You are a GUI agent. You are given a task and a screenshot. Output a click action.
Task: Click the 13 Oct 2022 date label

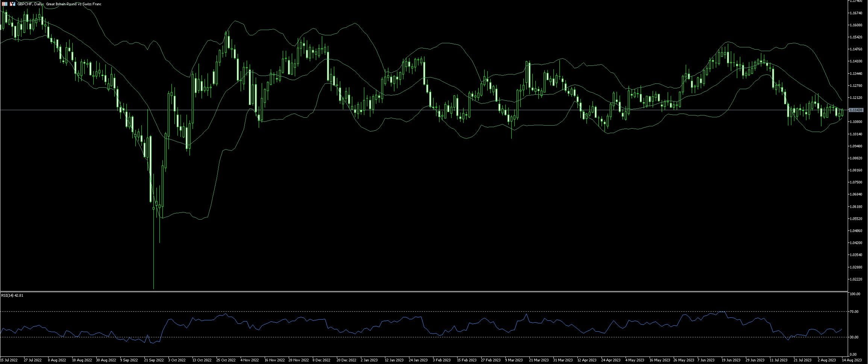(202, 360)
